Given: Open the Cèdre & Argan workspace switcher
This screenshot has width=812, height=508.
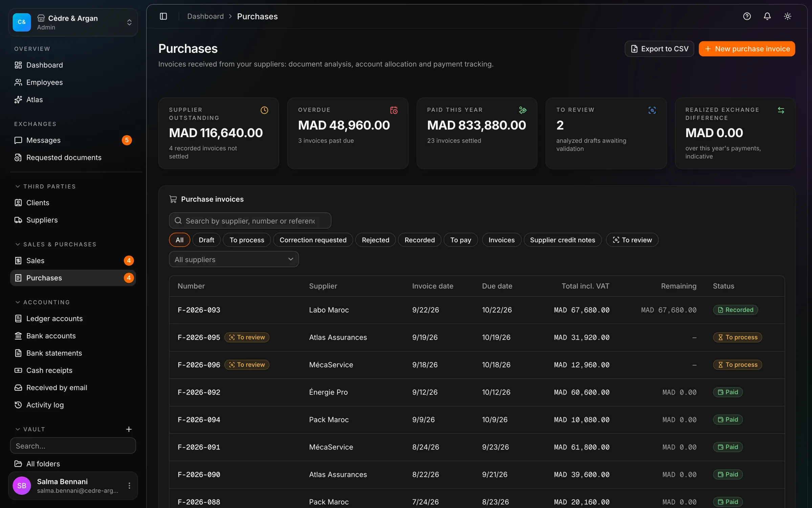Looking at the screenshot, I should point(73,22).
